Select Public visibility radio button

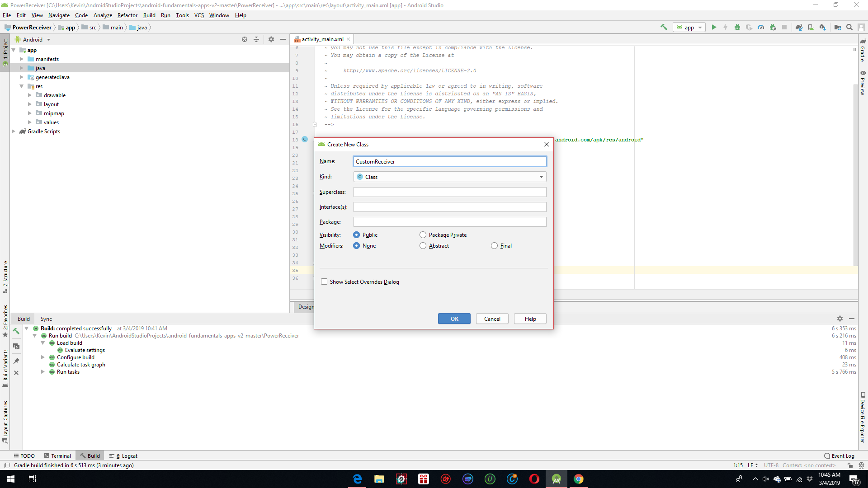click(357, 235)
